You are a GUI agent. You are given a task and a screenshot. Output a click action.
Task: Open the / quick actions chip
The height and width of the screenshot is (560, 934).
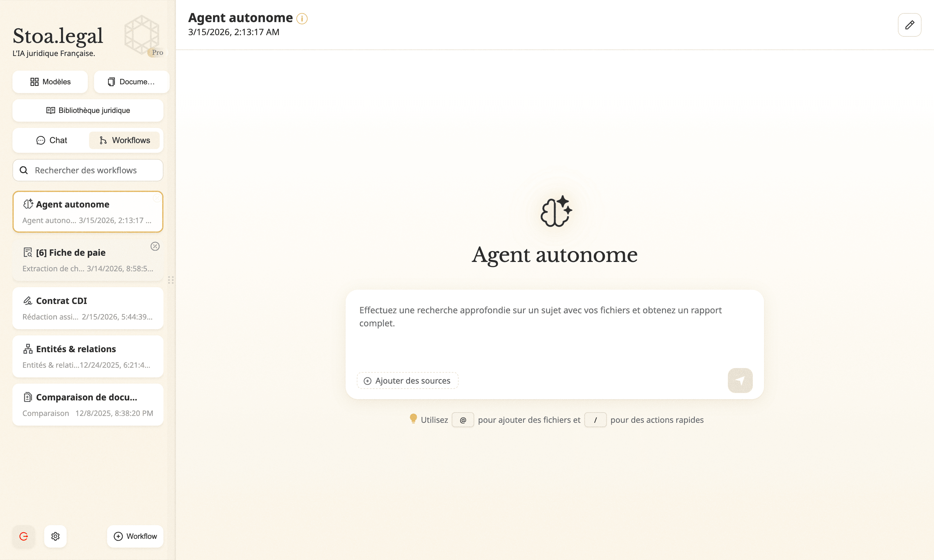[595, 420]
